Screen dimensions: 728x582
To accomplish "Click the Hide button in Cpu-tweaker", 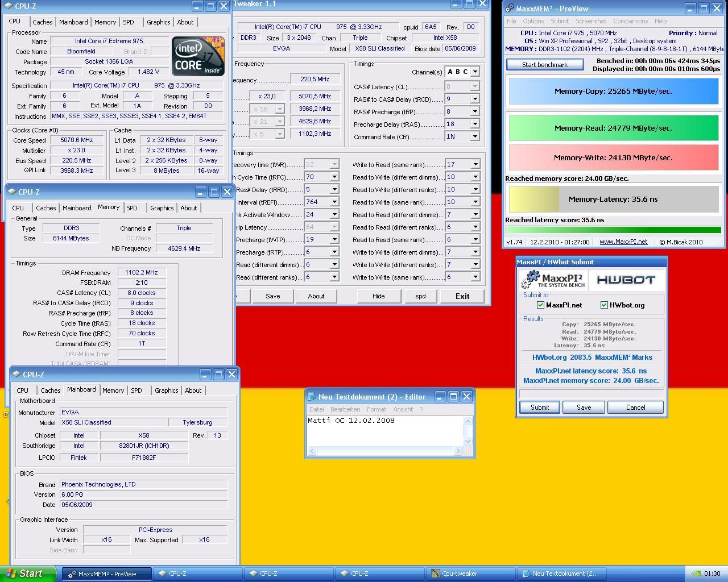I will 378,296.
